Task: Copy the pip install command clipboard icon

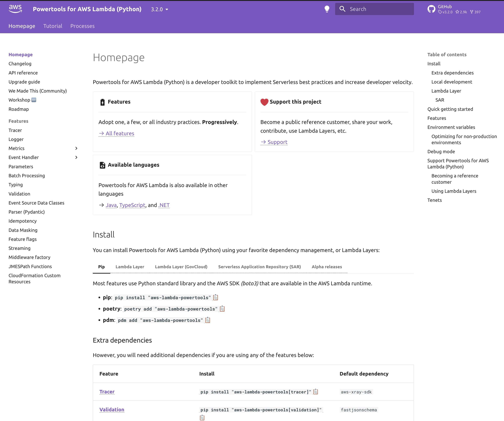Action: click(x=216, y=297)
